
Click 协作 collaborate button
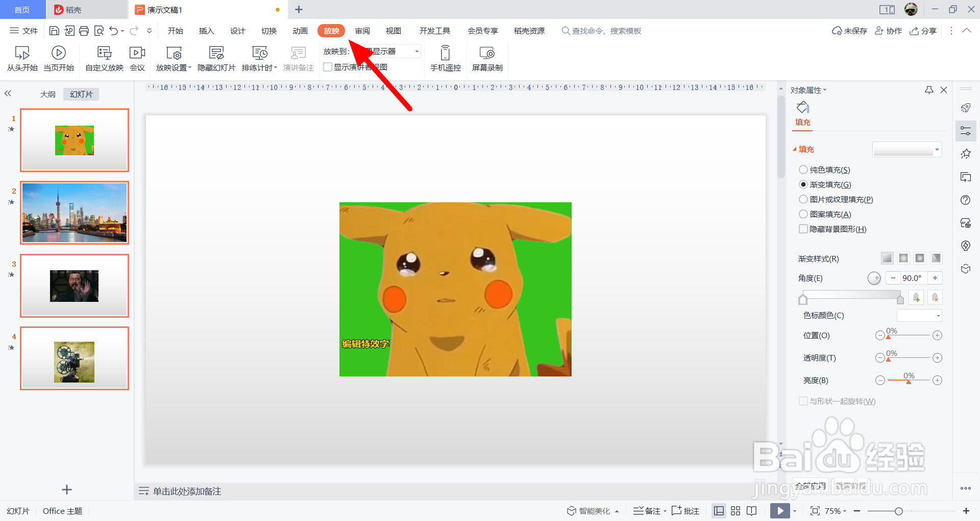[888, 31]
